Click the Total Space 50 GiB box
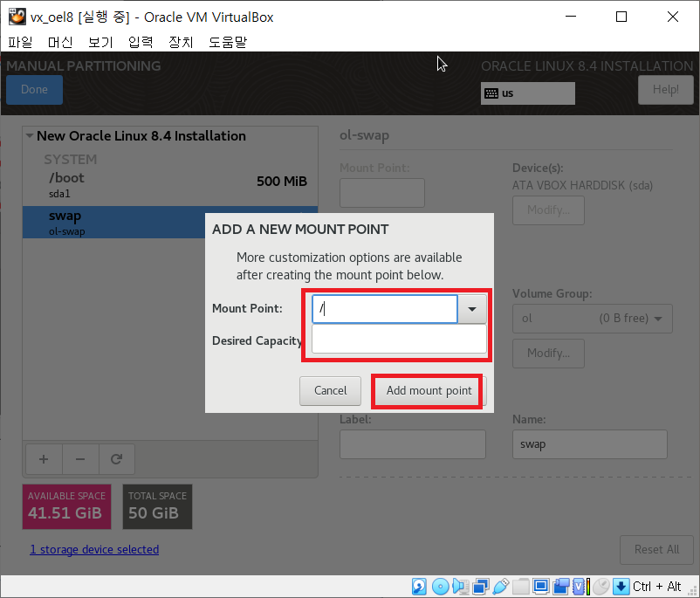The image size is (700, 598). tap(157, 507)
